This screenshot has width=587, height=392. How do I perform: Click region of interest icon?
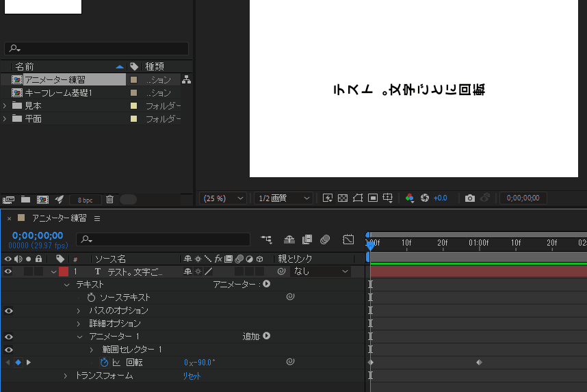(x=372, y=198)
